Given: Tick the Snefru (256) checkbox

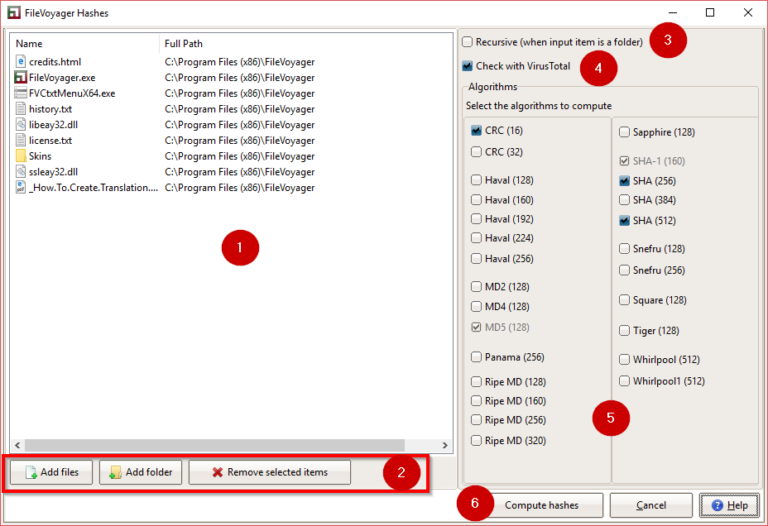Looking at the screenshot, I should 624,270.
